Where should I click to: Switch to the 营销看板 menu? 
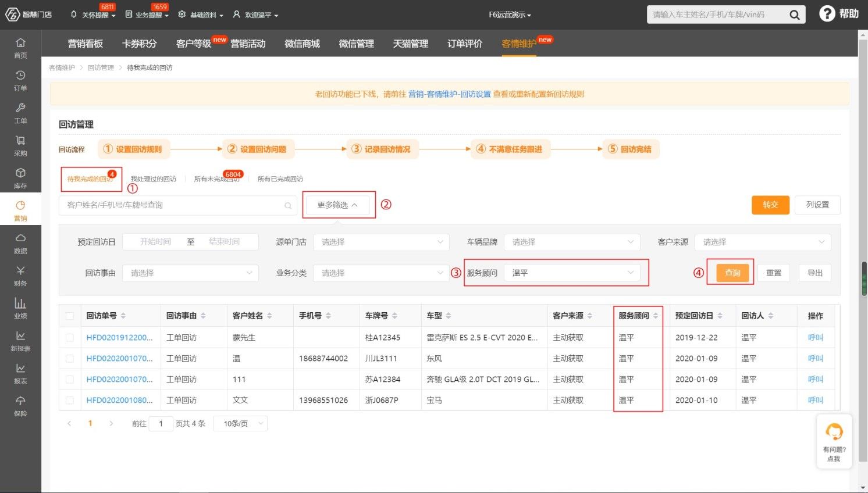pyautogui.click(x=86, y=44)
